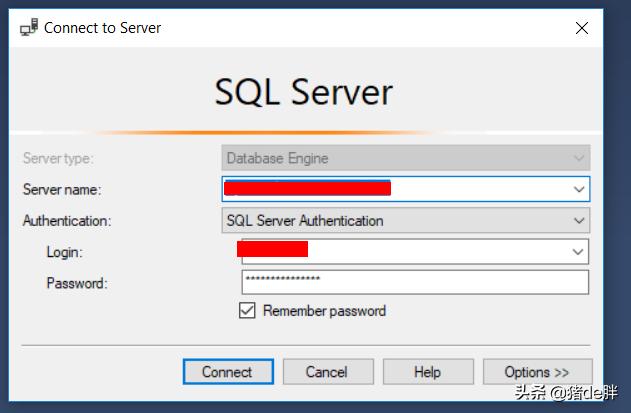The width and height of the screenshot is (631, 413).
Task: Click the disabled Server type dropdown
Action: 406,158
